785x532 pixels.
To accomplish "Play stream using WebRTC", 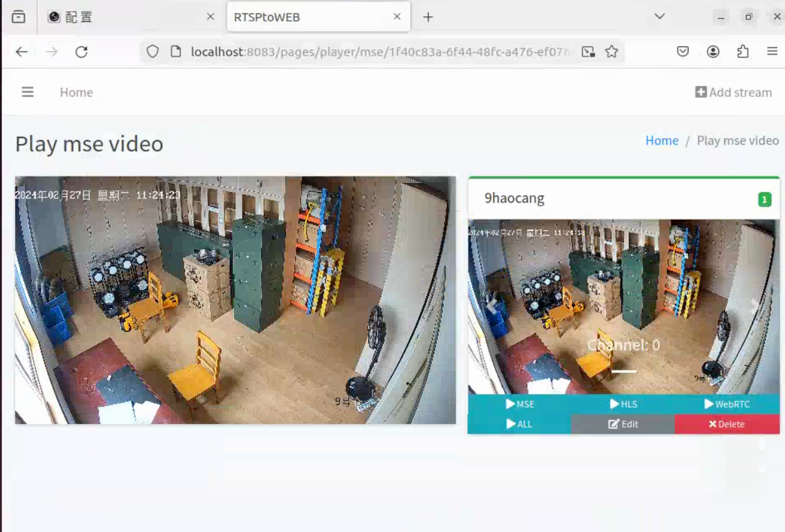I will pyautogui.click(x=727, y=404).
